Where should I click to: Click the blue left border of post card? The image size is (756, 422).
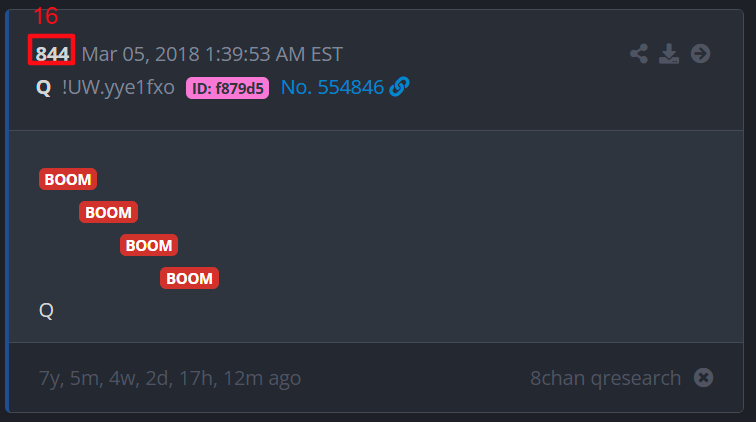pyautogui.click(x=7, y=211)
